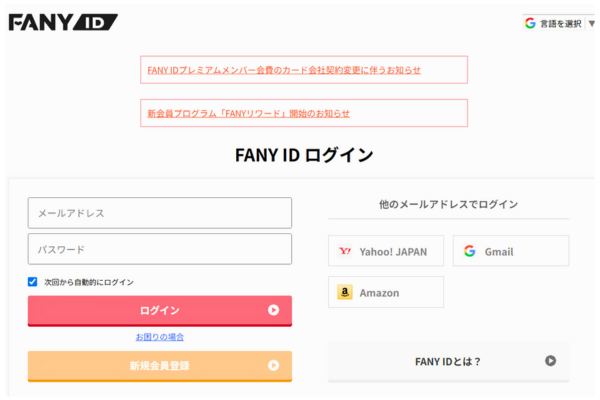The height and width of the screenshot is (400, 600).
Task: Open the FANYリワード開始のお知らせ notice link
Action: coord(248,113)
